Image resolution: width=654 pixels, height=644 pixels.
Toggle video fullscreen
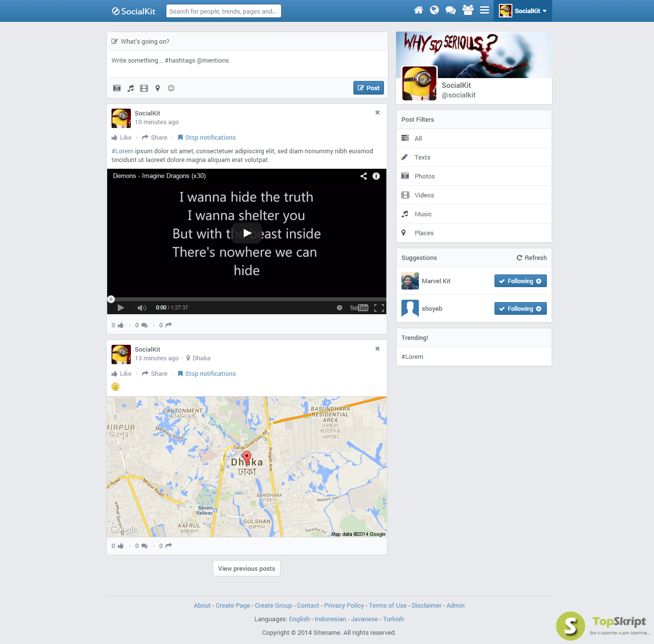click(379, 307)
